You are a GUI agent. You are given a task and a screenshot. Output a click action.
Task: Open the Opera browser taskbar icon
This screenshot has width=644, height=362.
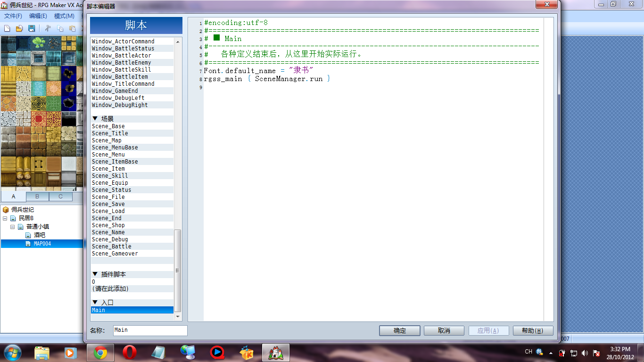(x=130, y=353)
